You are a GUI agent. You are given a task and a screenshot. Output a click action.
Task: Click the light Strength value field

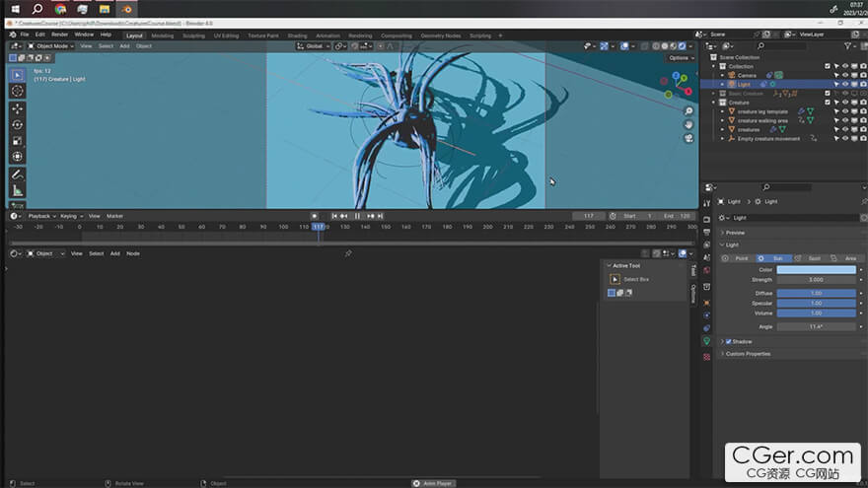click(816, 280)
